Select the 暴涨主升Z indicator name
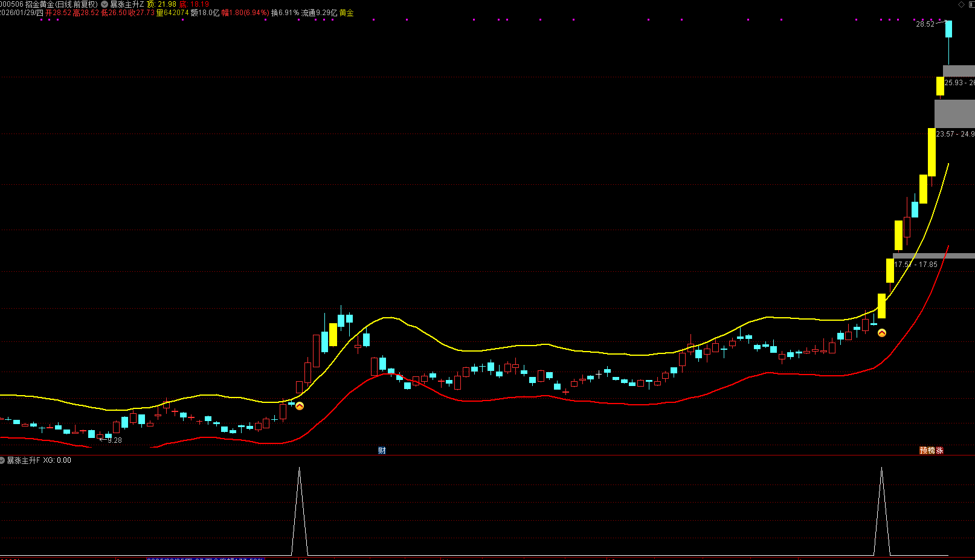975x560 pixels. (127, 4)
